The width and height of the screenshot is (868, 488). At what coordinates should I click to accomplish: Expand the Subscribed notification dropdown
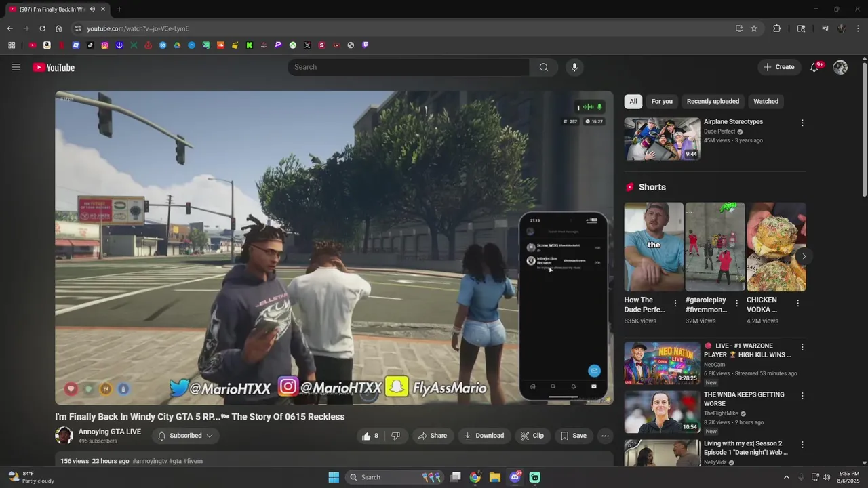pos(185,436)
